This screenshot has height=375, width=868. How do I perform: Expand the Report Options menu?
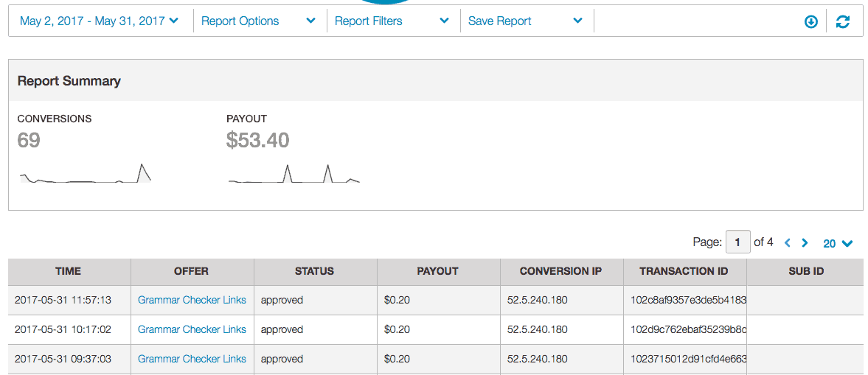pos(258,21)
